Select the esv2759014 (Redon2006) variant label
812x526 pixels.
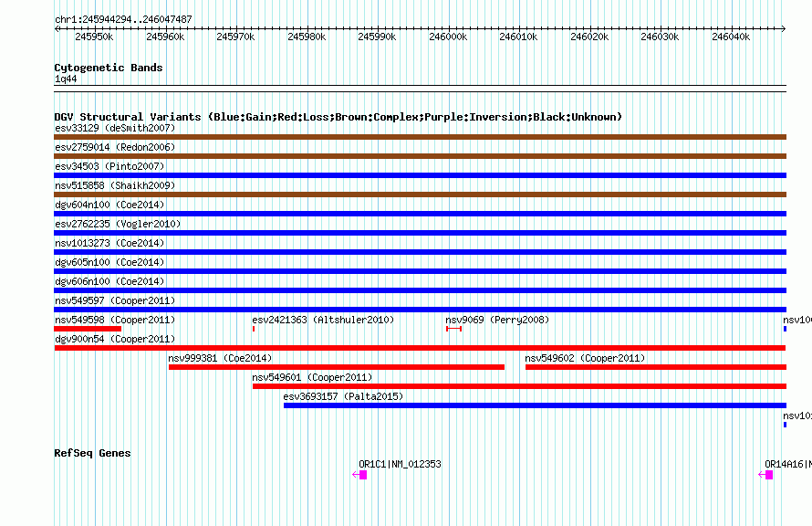pyautogui.click(x=115, y=147)
